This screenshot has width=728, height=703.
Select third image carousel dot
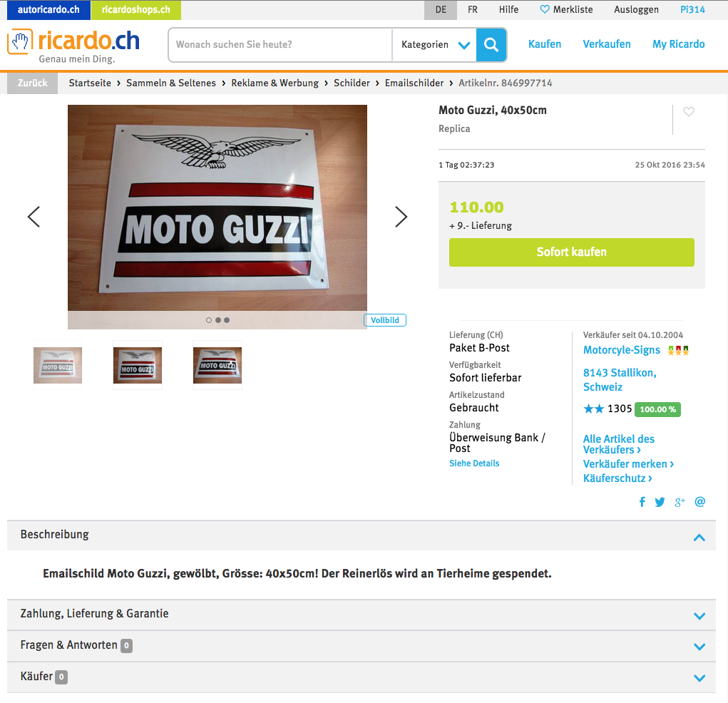click(227, 320)
